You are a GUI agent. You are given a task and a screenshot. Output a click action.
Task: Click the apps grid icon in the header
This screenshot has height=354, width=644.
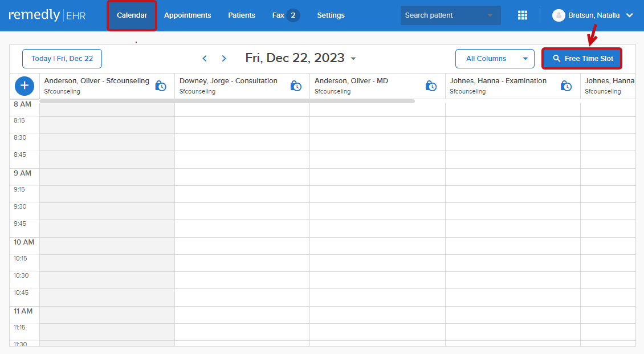click(523, 15)
